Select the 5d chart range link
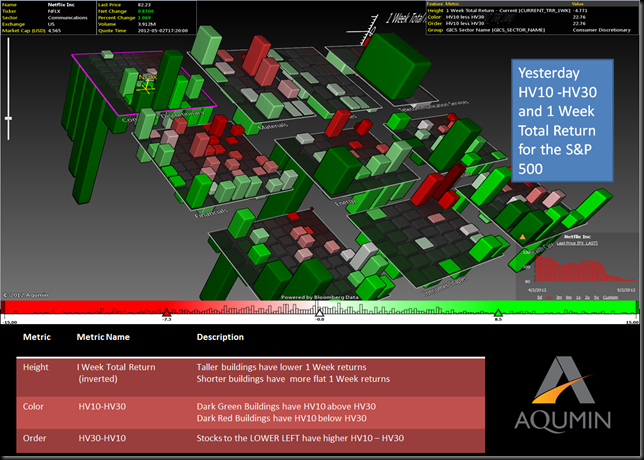 [x=540, y=297]
